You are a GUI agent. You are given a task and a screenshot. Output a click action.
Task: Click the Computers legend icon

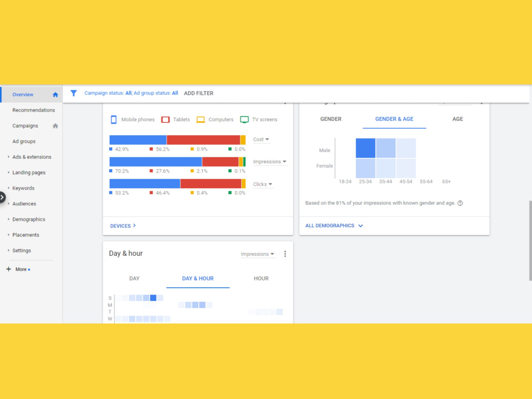(x=201, y=119)
